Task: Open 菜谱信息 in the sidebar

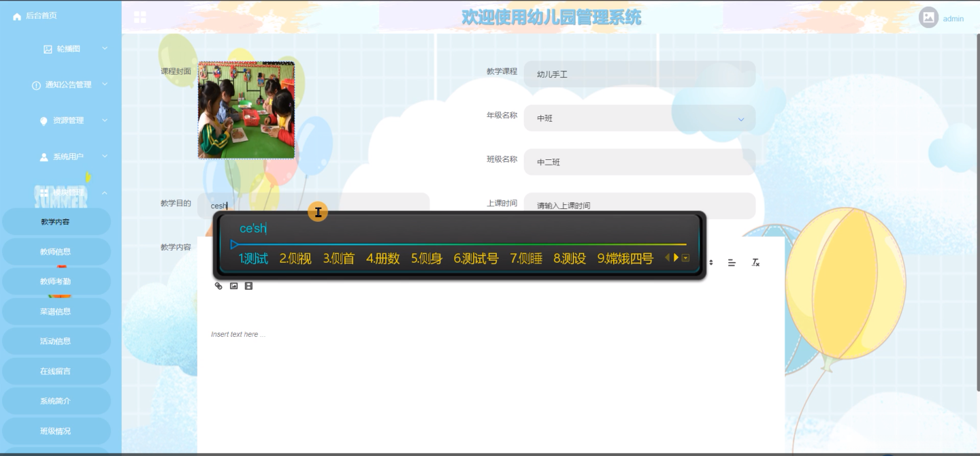Action: point(55,312)
